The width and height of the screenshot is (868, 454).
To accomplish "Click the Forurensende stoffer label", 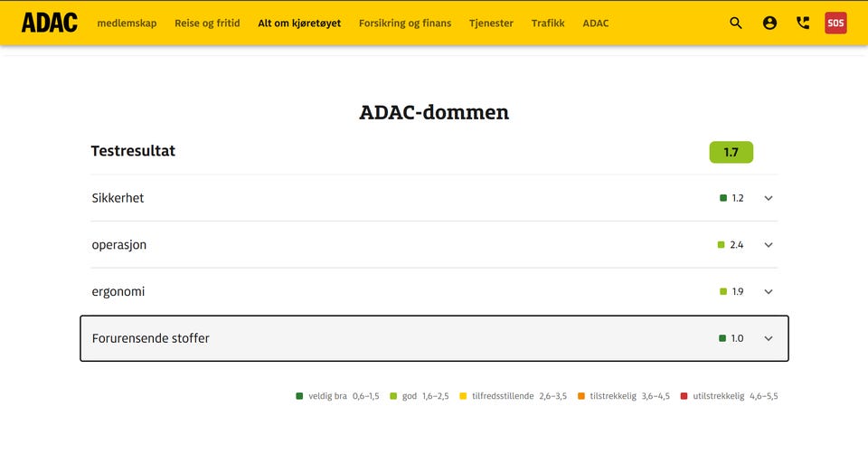I will (x=151, y=338).
